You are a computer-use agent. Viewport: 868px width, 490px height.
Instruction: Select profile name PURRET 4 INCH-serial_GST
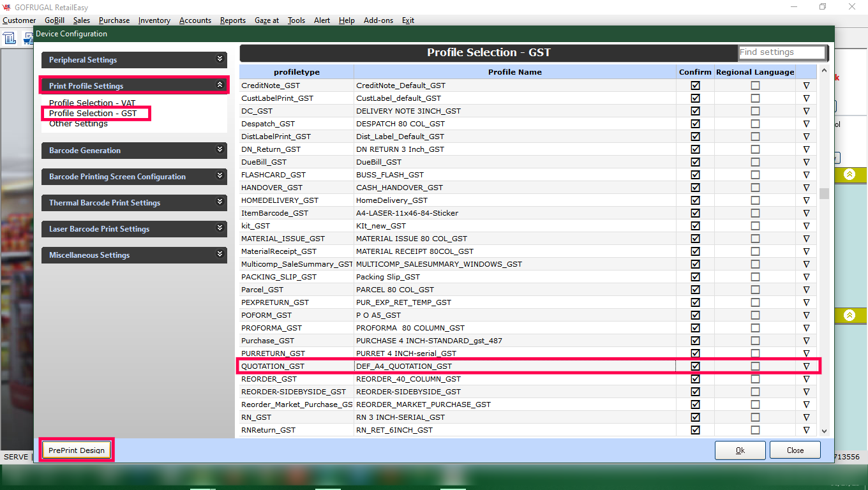point(515,353)
